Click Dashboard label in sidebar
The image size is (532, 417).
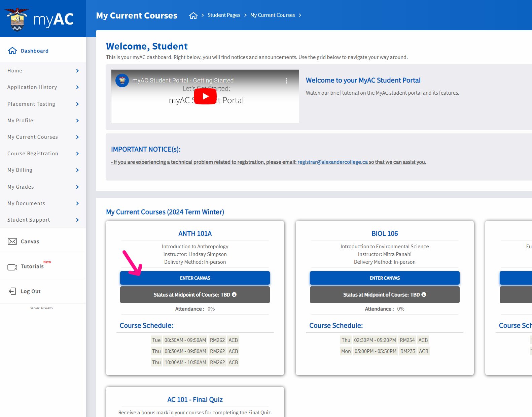pos(35,51)
